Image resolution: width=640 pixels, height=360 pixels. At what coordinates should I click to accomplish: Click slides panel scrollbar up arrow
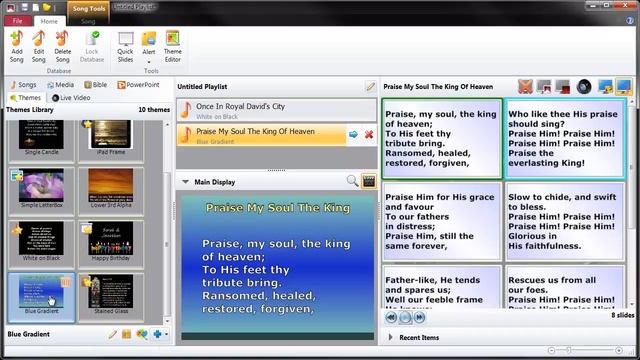point(632,101)
